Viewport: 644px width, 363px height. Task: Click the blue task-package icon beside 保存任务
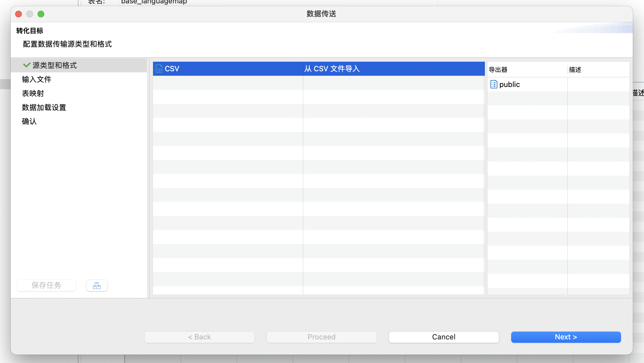pyautogui.click(x=97, y=286)
